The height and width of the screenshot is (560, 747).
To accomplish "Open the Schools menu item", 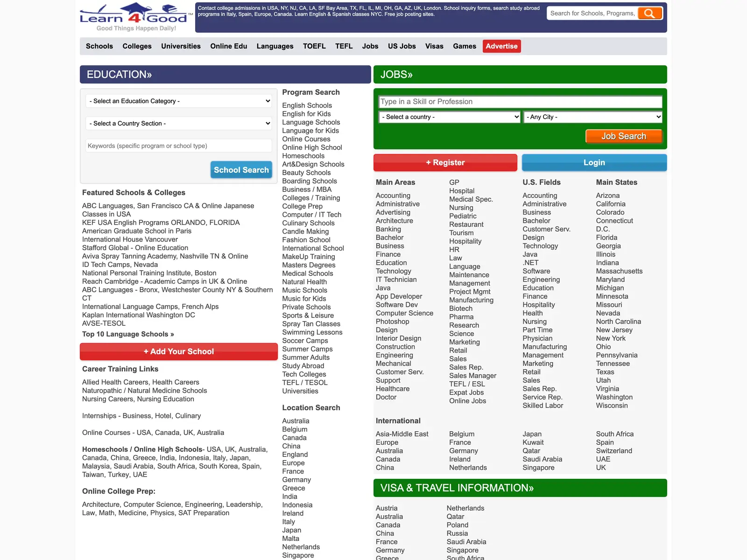I will 99,46.
